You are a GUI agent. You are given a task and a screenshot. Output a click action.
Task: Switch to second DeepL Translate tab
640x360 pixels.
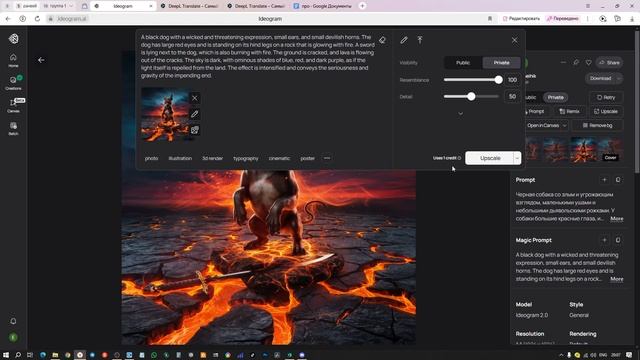point(256,6)
